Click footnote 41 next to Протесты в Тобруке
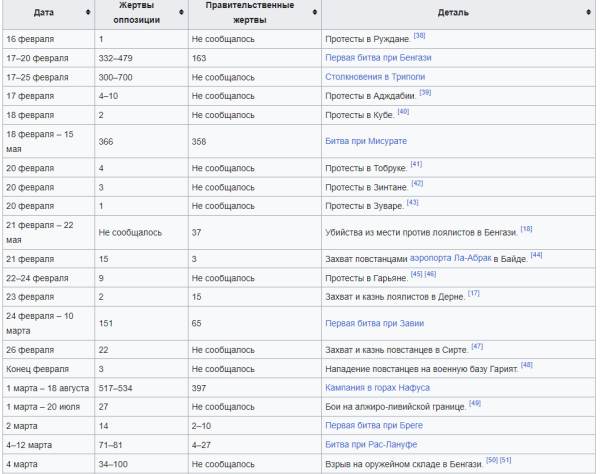600x474 pixels. pos(416,163)
